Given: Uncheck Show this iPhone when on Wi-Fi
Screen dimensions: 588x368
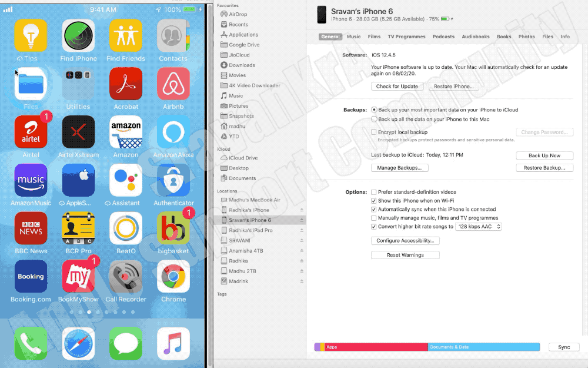Looking at the screenshot, I should point(374,201).
